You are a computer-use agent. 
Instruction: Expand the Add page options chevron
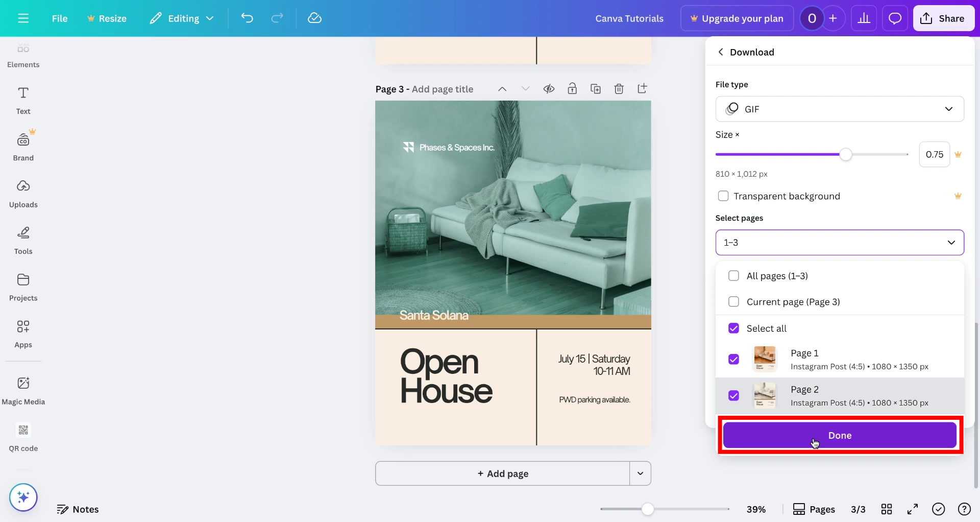(640, 473)
